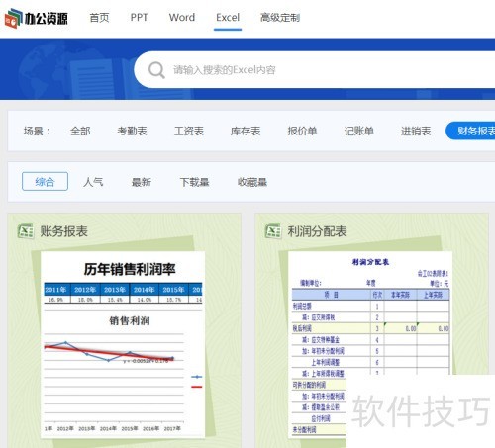Switch to the PPT tab
Viewport: 495px width, 448px height.
(x=139, y=18)
